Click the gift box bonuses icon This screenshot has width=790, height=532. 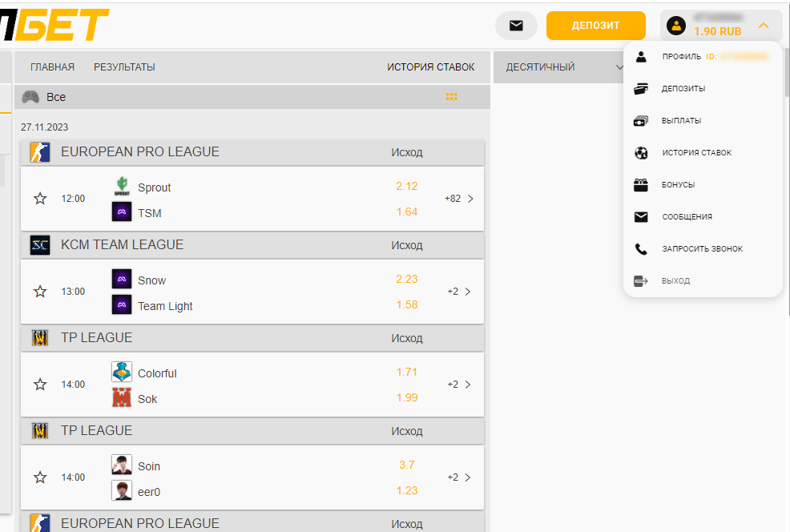point(641,185)
